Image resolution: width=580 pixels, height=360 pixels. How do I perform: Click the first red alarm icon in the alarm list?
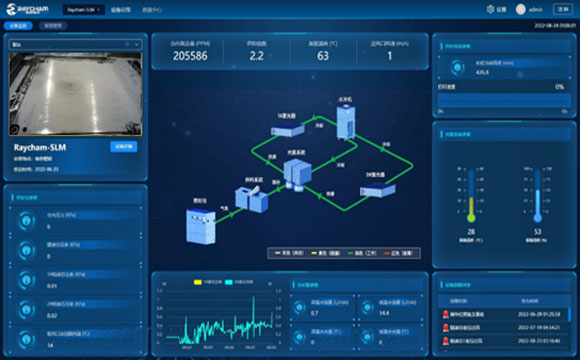tap(445, 314)
